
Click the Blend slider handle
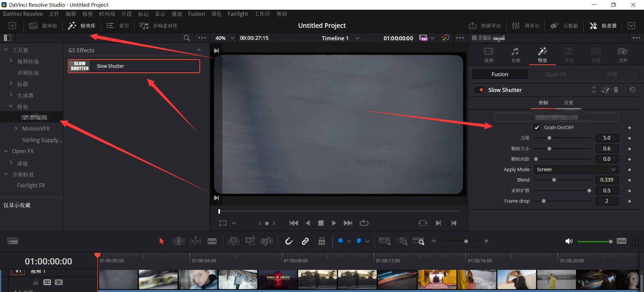point(554,180)
